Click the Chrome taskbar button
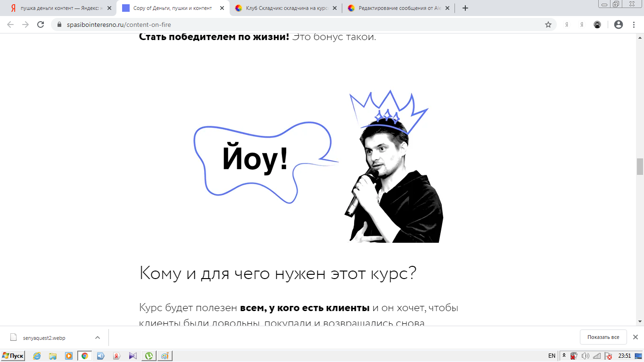The width and height of the screenshot is (644, 362). [x=85, y=356]
